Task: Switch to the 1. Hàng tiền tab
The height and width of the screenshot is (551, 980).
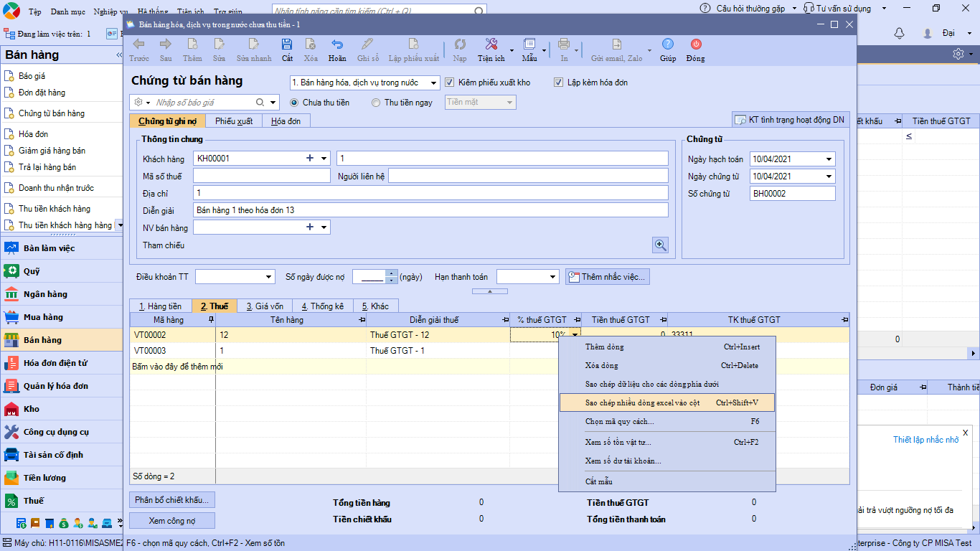Action: [x=161, y=306]
